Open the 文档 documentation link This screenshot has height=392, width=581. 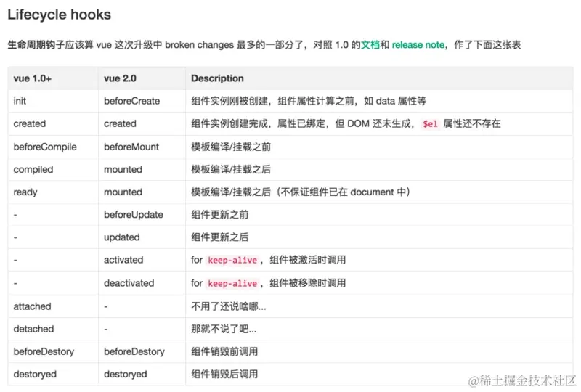370,45
